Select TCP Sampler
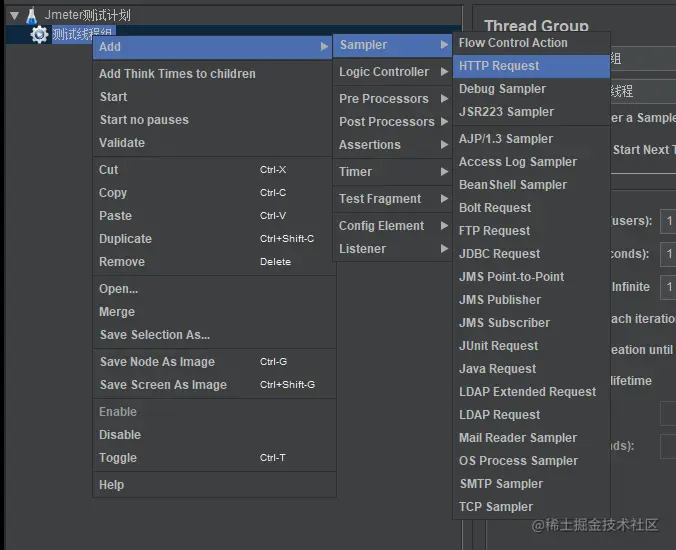 point(531,506)
